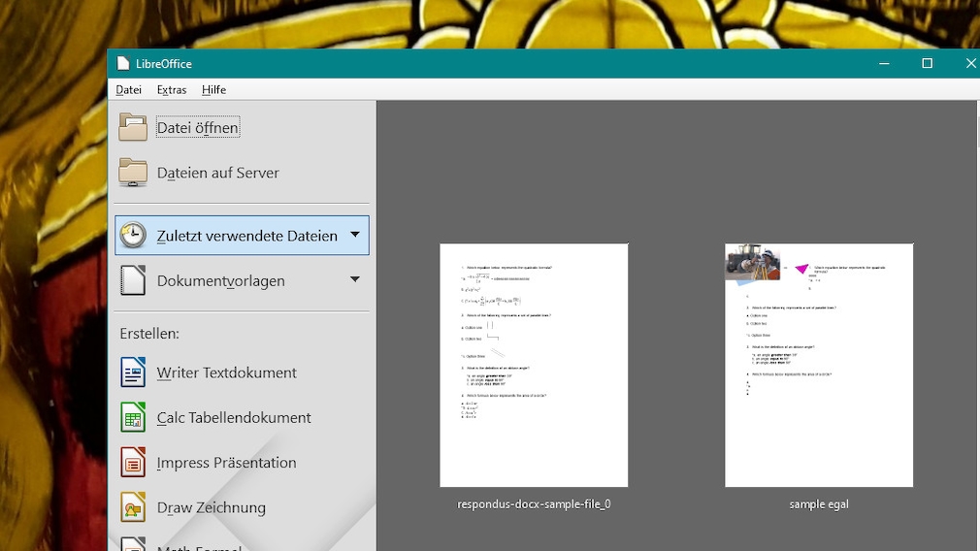Click the Dateien auf Server folder icon
Screen dimensions: 980x551
133,173
